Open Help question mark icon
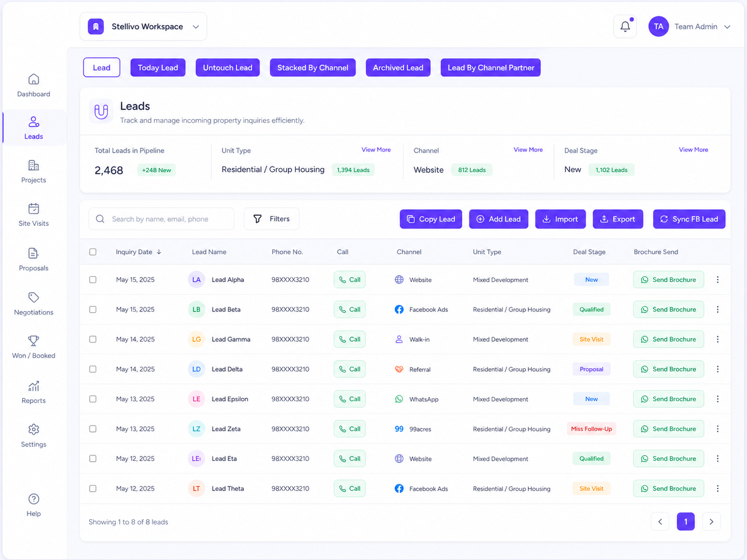The image size is (747, 560). (34, 499)
